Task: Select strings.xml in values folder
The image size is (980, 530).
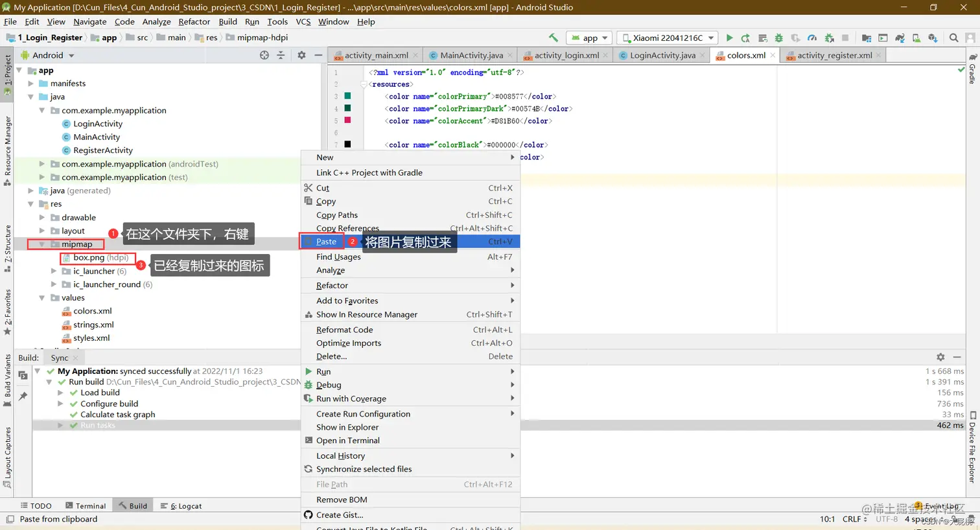Action: [x=88, y=325]
